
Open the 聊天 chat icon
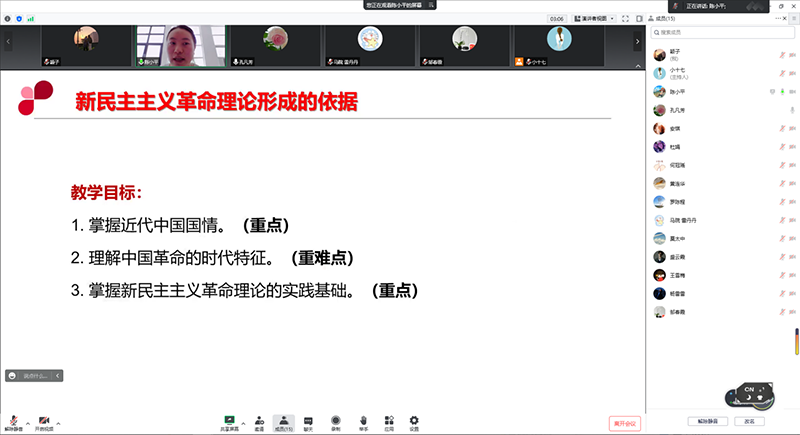point(308,419)
